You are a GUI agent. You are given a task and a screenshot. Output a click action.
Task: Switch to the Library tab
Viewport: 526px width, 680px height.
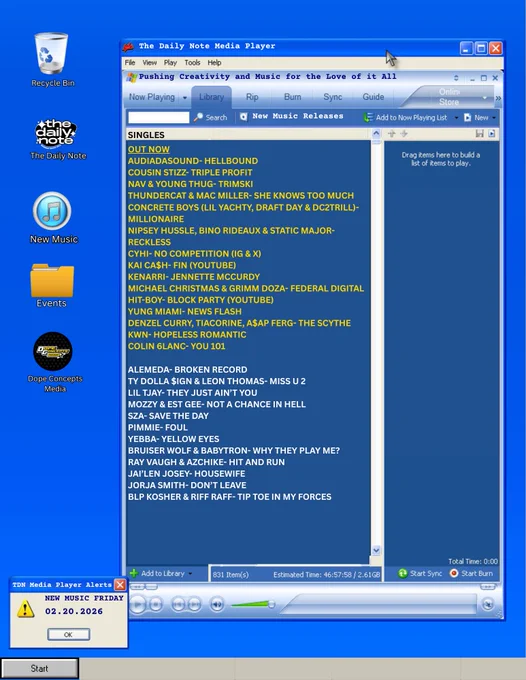coord(212,97)
